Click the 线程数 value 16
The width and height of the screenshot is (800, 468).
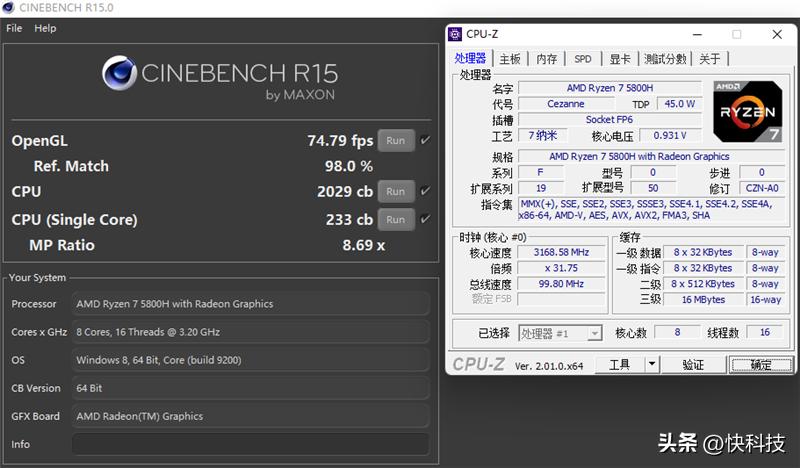pyautogui.click(x=765, y=332)
